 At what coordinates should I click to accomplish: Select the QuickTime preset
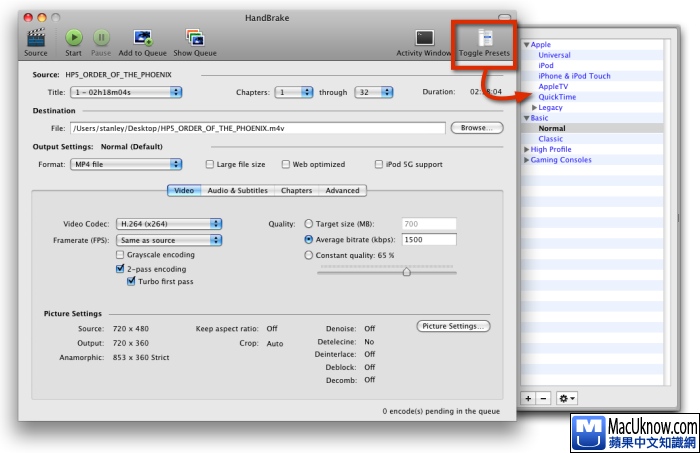(557, 97)
